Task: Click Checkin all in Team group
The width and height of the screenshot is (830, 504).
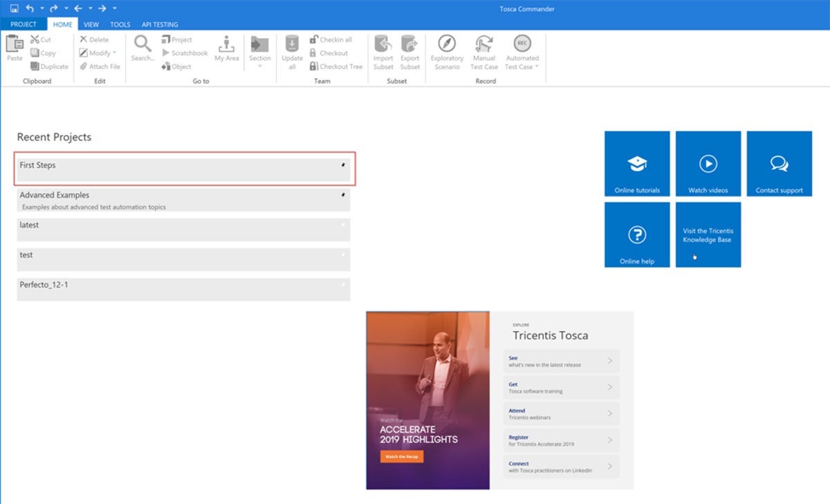Action: tap(331, 40)
